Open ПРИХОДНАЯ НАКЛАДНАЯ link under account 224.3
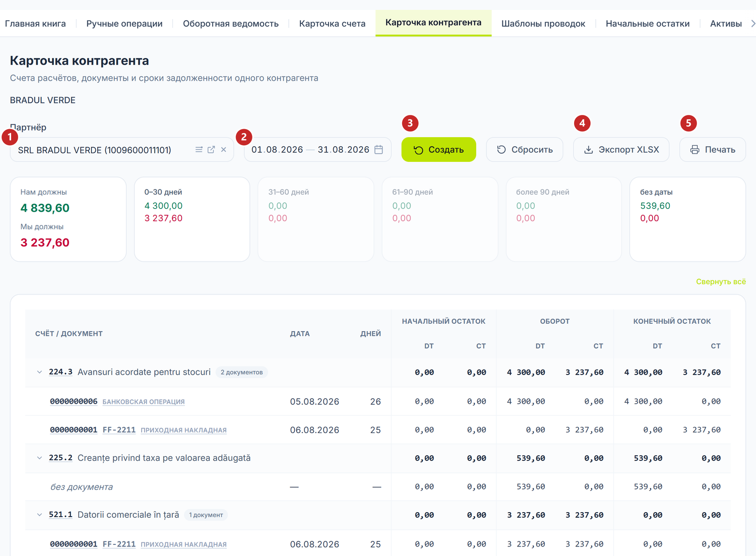 pos(183,430)
